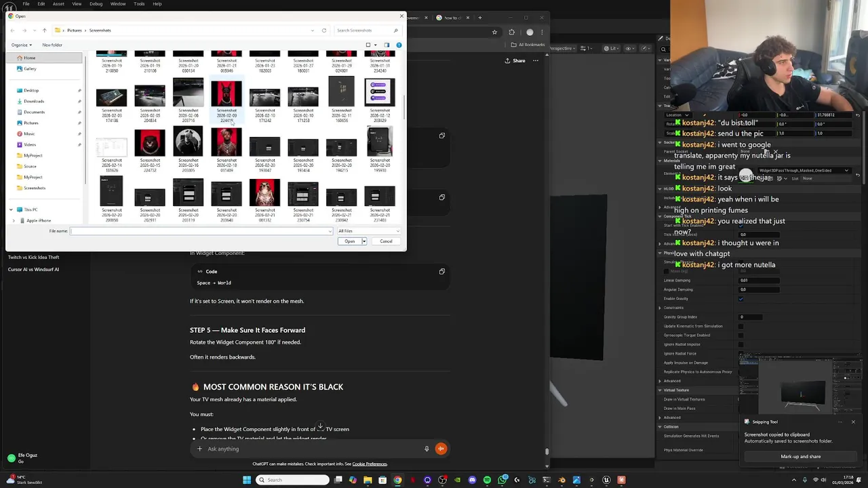Open the Unreal Tools menu
This screenshot has height=488, width=868.
coord(139,3)
